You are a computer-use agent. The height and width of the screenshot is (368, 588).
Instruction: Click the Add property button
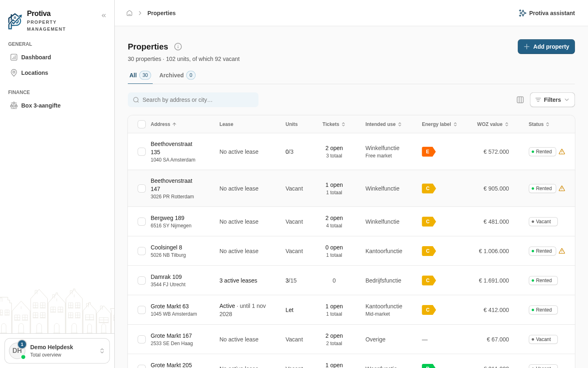click(546, 47)
